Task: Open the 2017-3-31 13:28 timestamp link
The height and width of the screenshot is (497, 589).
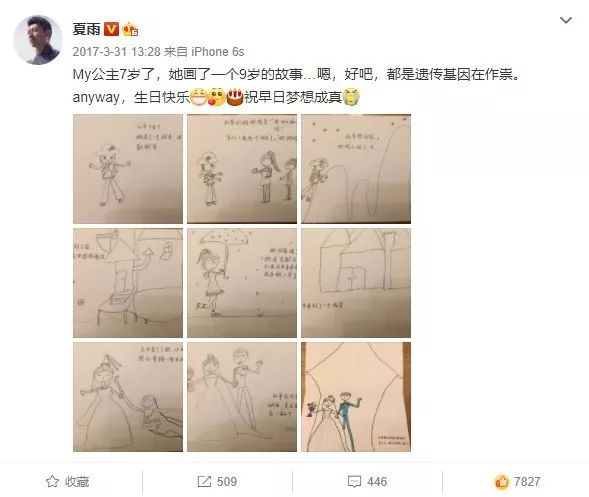Action: [x=116, y=51]
